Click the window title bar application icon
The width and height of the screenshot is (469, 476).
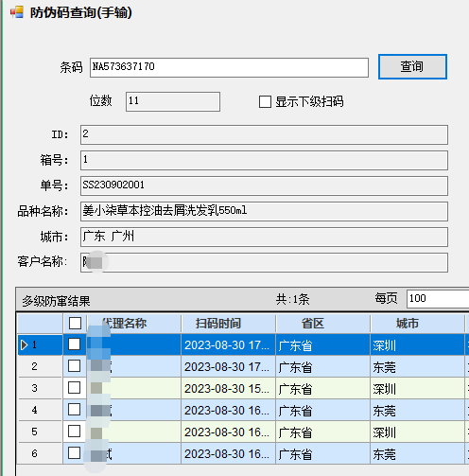(x=17, y=12)
